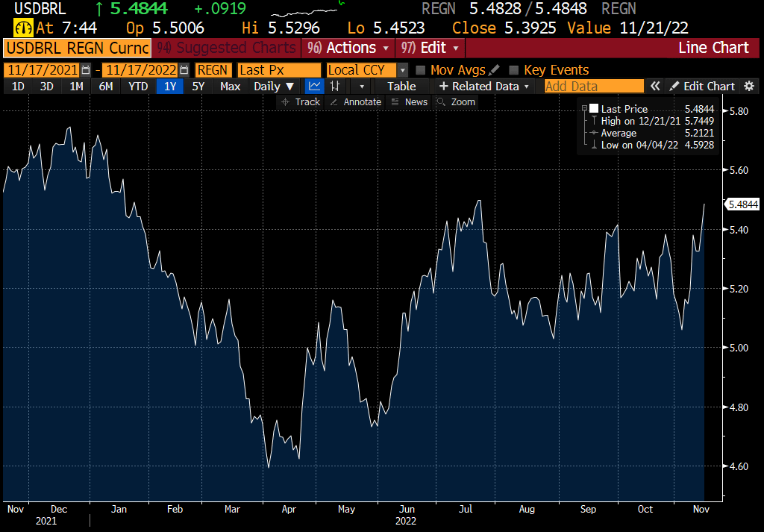Select the 5Y time range tab
This screenshot has height=532, width=764.
[198, 87]
